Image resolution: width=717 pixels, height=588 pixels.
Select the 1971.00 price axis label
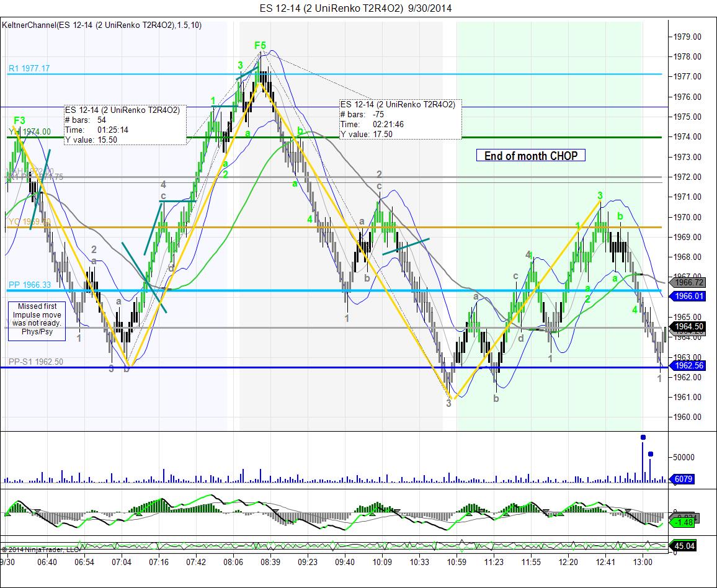point(687,197)
